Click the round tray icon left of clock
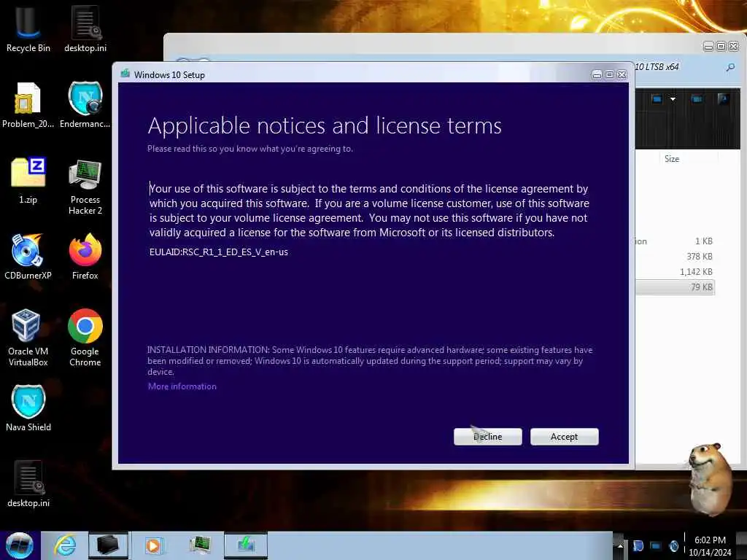This screenshot has width=747, height=560. pos(673,545)
